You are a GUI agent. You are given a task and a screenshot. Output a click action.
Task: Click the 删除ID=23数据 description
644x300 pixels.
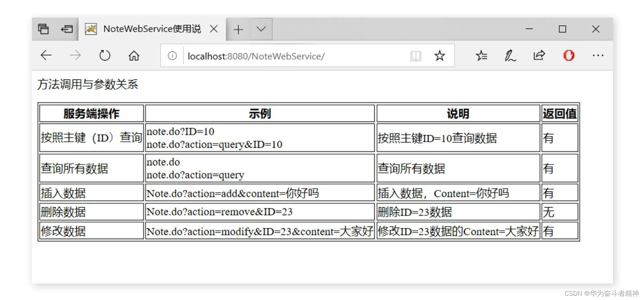tap(458, 212)
